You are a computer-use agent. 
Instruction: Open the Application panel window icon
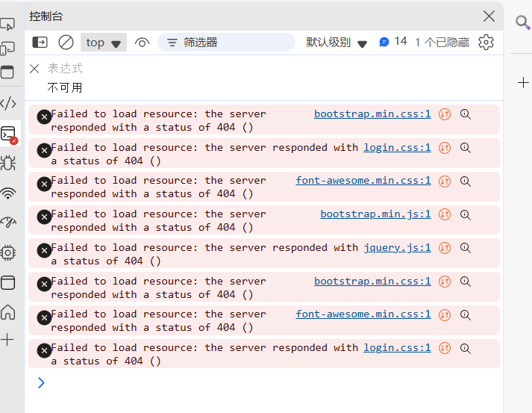(x=7, y=282)
